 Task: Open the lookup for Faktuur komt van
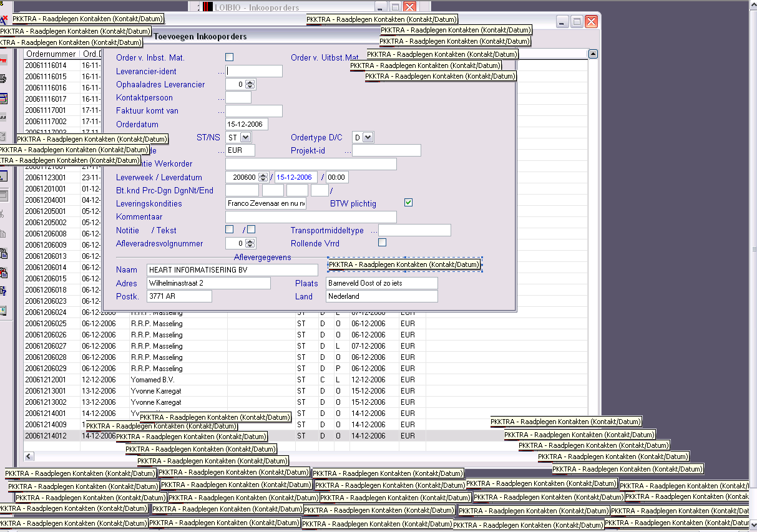221,111
